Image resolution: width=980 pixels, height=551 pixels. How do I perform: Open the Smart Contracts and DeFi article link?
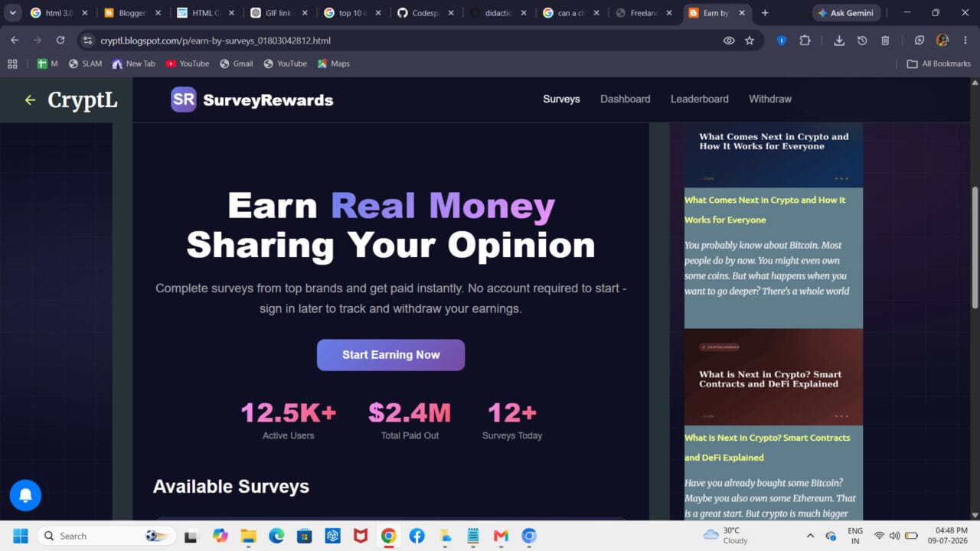click(x=767, y=448)
